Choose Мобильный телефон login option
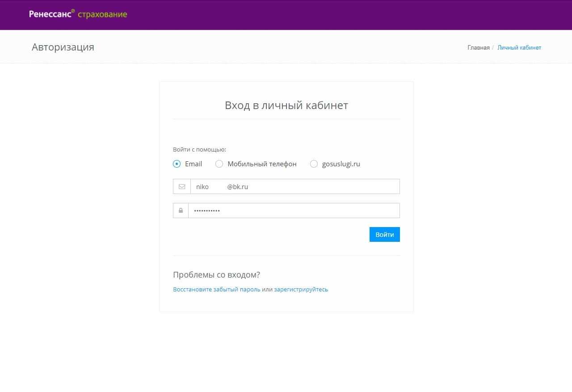This screenshot has width=572, height=392. 219,164
